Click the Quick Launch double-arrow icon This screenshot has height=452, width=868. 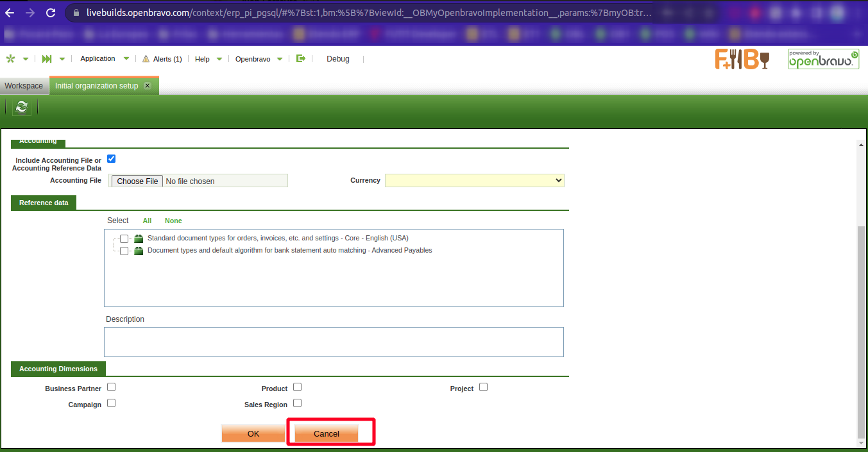(47, 59)
